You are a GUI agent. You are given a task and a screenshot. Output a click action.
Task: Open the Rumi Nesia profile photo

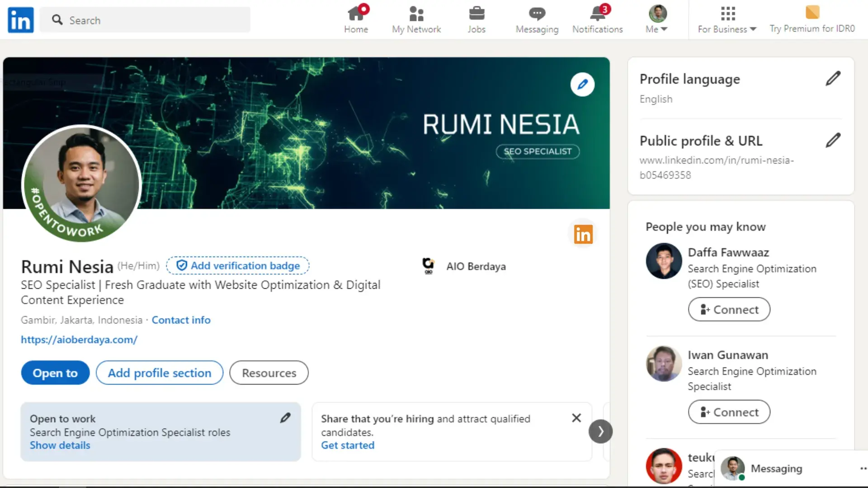pyautogui.click(x=82, y=183)
